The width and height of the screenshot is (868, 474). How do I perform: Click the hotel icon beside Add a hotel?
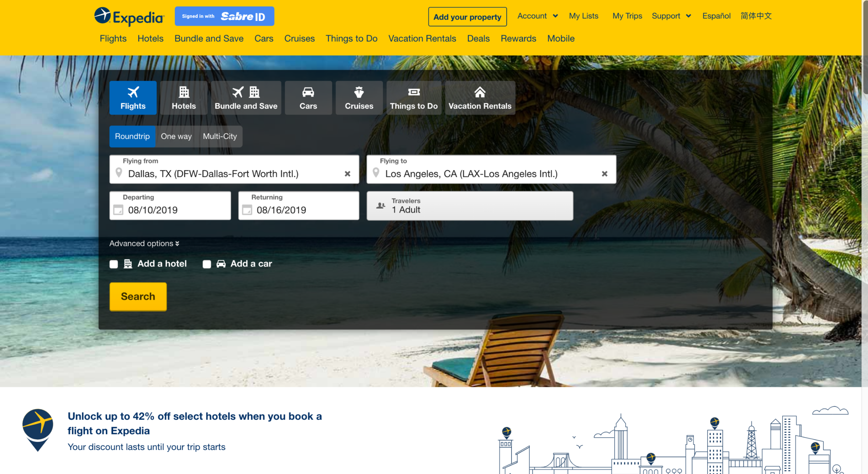coord(128,264)
